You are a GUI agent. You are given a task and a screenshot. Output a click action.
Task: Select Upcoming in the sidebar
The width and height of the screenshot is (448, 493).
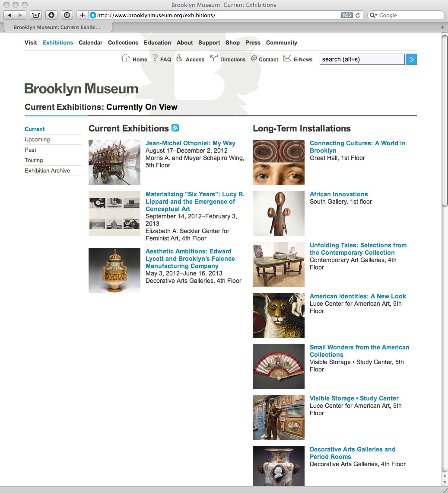click(37, 139)
